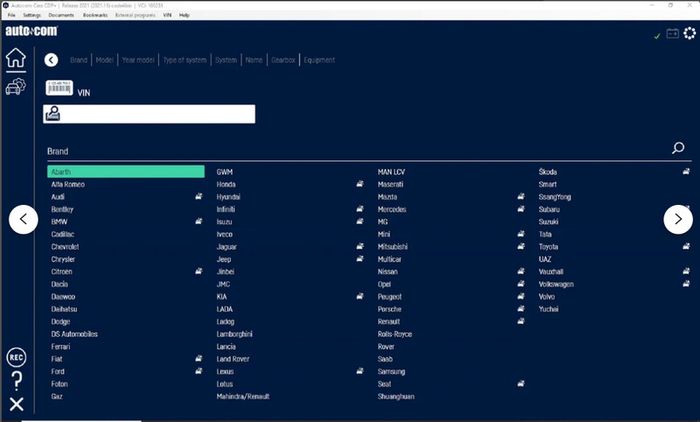Check the battery status icon
The width and height of the screenshot is (700, 422).
point(672,33)
